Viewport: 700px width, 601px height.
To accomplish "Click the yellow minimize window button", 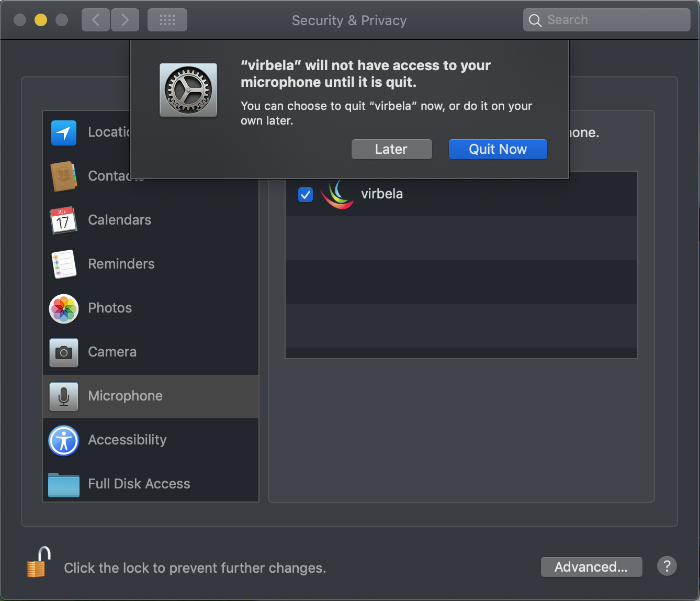I will pos(41,20).
